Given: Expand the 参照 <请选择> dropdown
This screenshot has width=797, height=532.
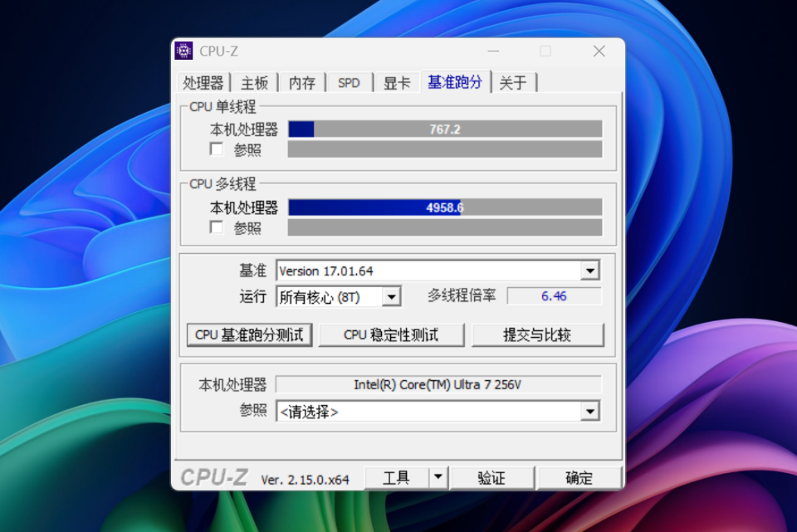Looking at the screenshot, I should [589, 411].
